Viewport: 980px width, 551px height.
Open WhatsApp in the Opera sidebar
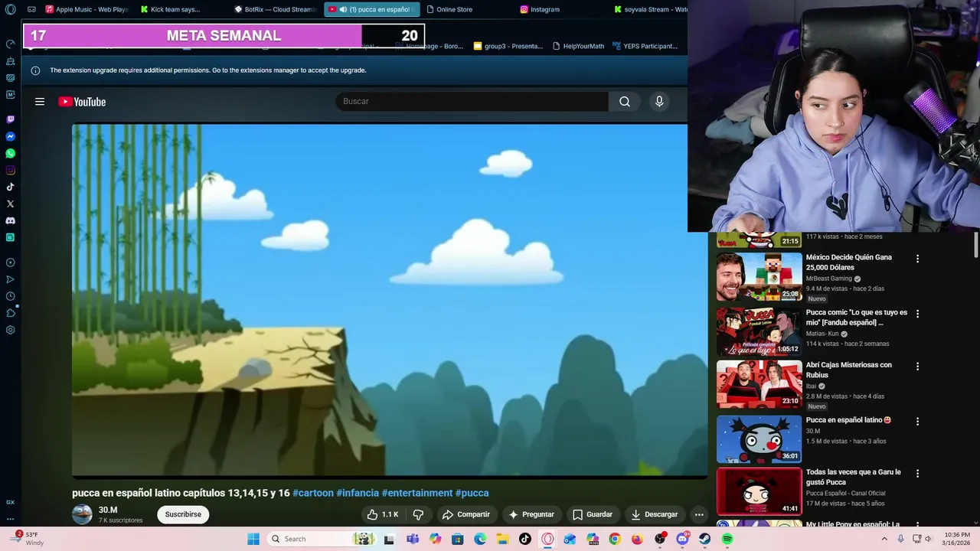tap(10, 153)
